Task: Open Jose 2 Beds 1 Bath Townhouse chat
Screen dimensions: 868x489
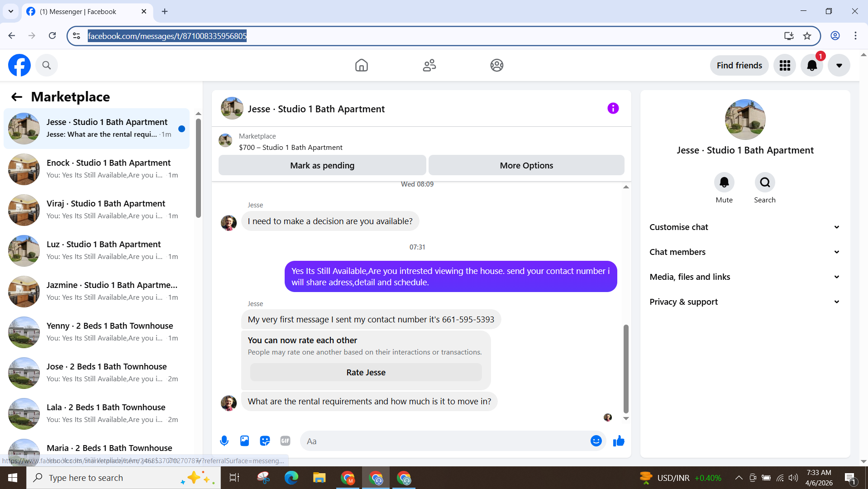Action: [96, 373]
